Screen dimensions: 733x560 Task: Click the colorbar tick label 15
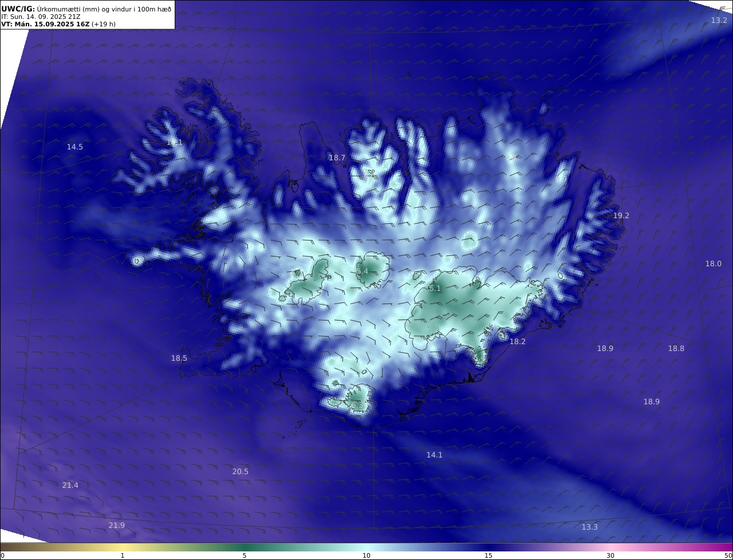click(x=488, y=555)
